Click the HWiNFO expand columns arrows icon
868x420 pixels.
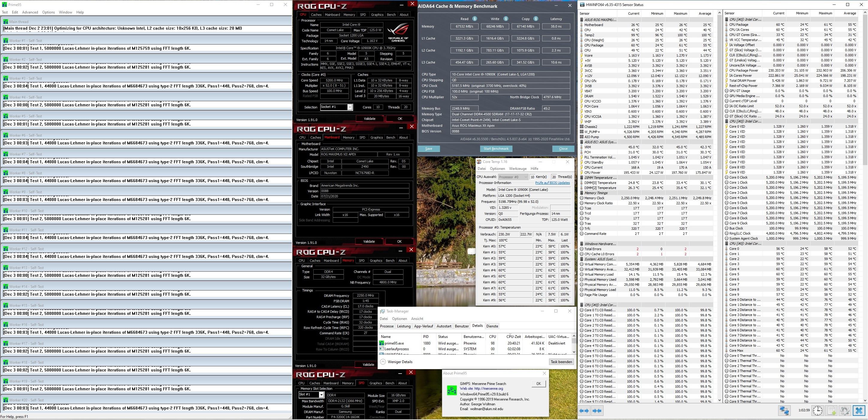(584, 410)
